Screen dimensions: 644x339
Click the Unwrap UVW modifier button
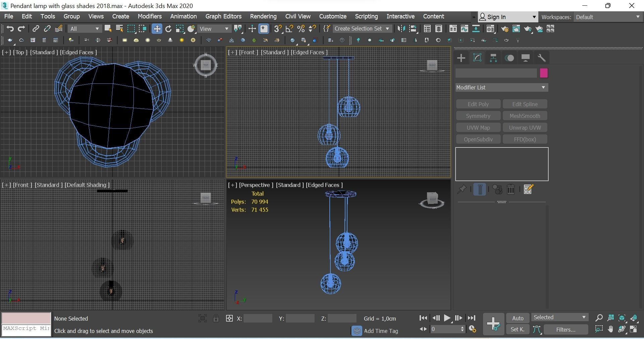click(525, 128)
